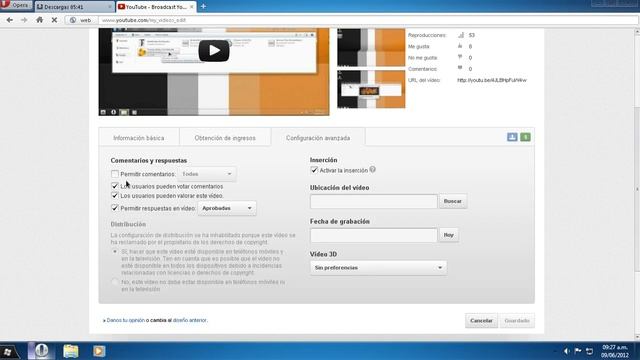The image size is (640, 360).
Task: Enable the Permitir comentarios checkbox
Action: click(x=115, y=174)
